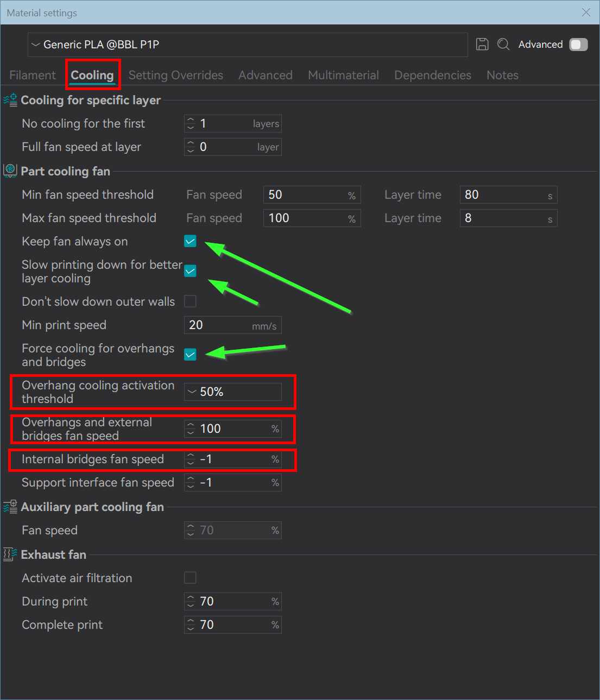The image size is (600, 700).
Task: Switch to the Filament tab
Action: tap(33, 75)
